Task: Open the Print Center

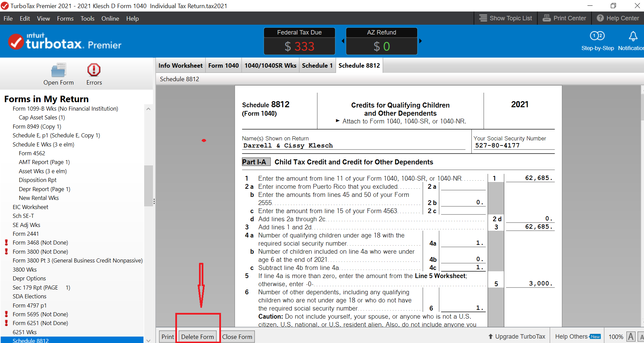Action: [564, 18]
